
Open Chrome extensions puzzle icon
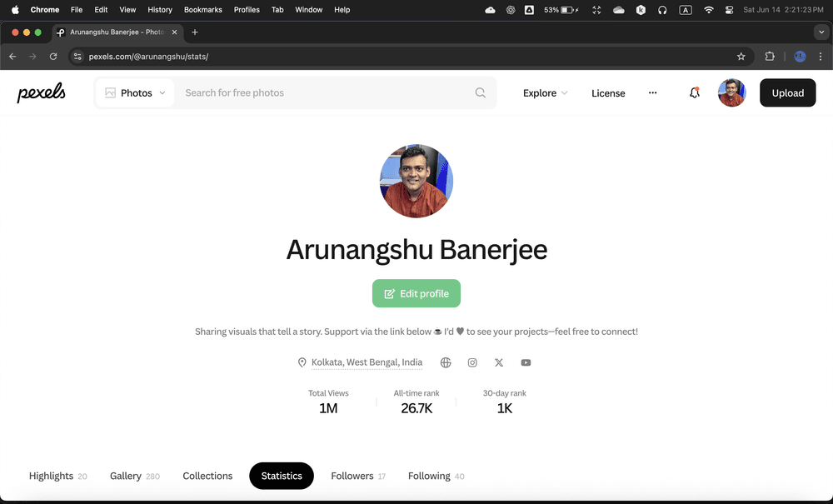pos(770,57)
